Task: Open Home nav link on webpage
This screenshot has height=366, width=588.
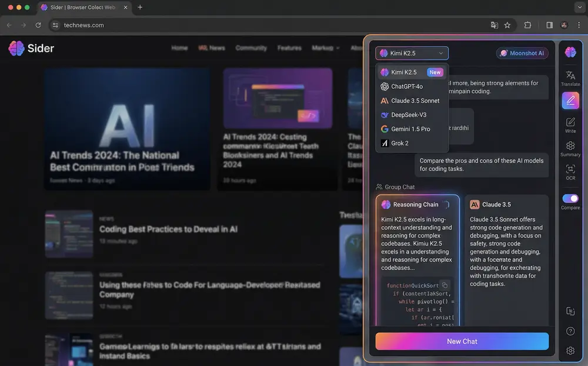Action: pos(179,48)
